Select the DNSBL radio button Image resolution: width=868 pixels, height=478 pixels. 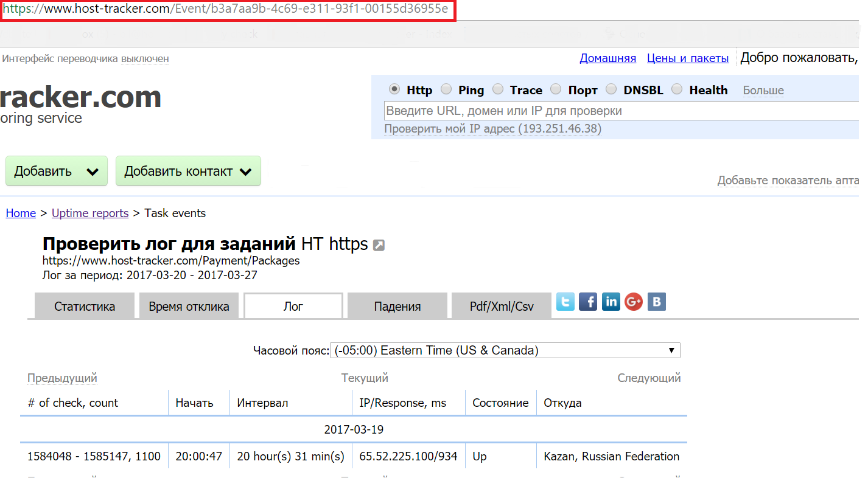point(611,89)
